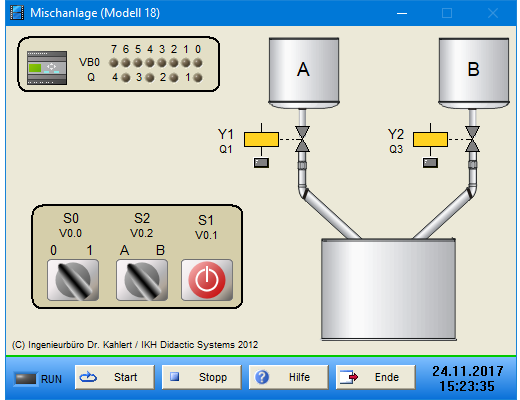Click the VB0 bit 7 LED
This screenshot has height=400, width=520.
114,63
